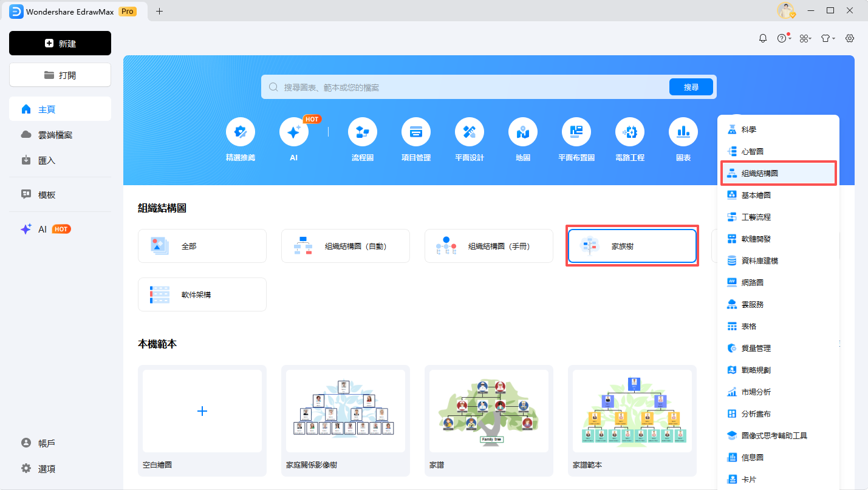Open the 項目管理 category icon
The height and width of the screenshot is (490, 868).
tap(415, 132)
